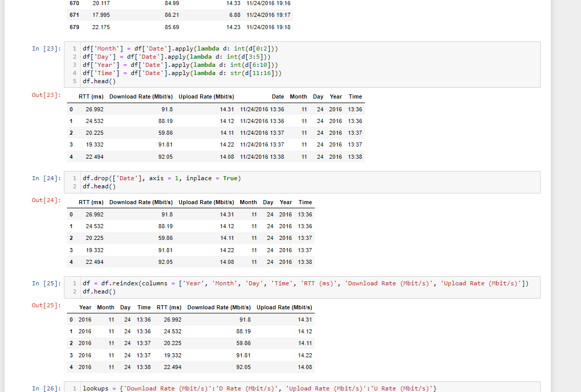Click time 13:38 in the Out[25] table

[144, 367]
